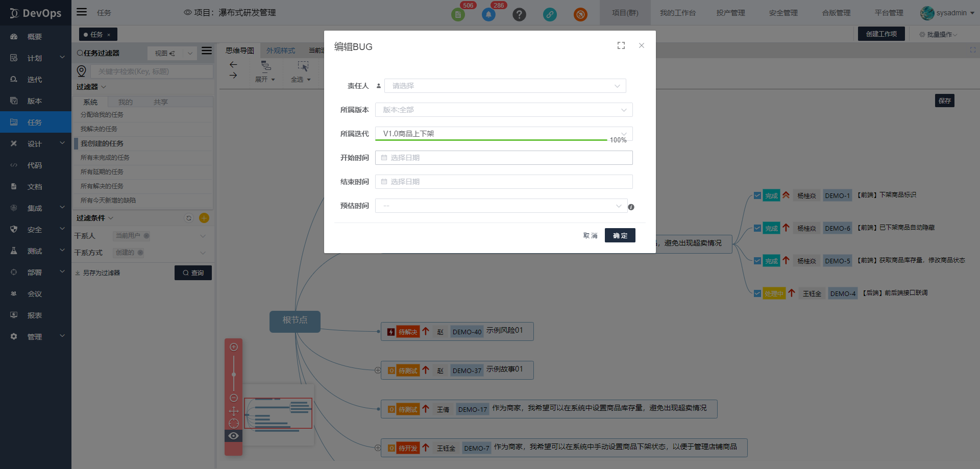The width and height of the screenshot is (980, 469).
Task: Click the circular reset icon under the pan icon
Action: 234,424
